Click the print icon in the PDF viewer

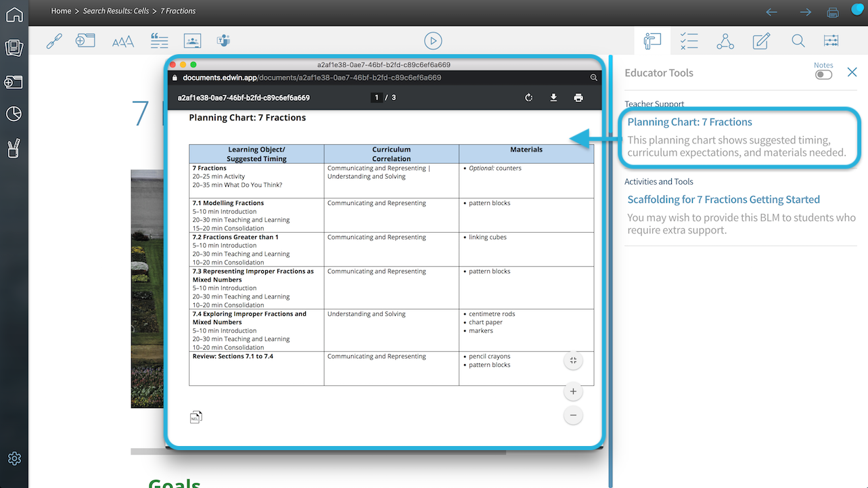click(x=578, y=97)
